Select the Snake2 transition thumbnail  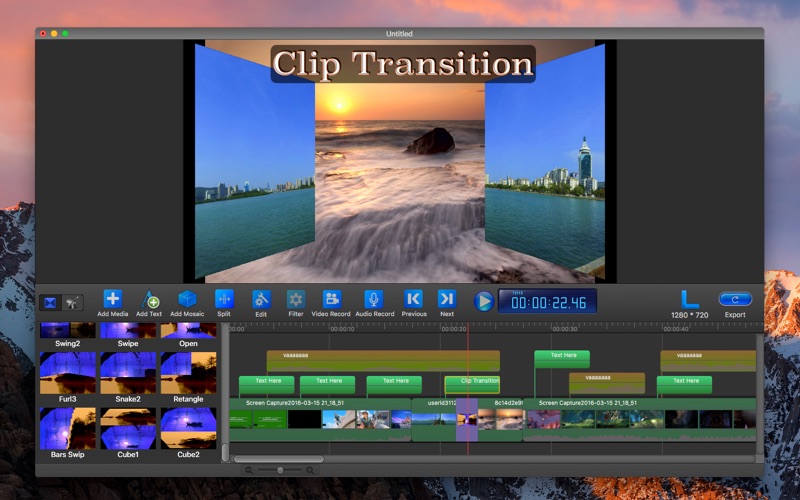128,373
